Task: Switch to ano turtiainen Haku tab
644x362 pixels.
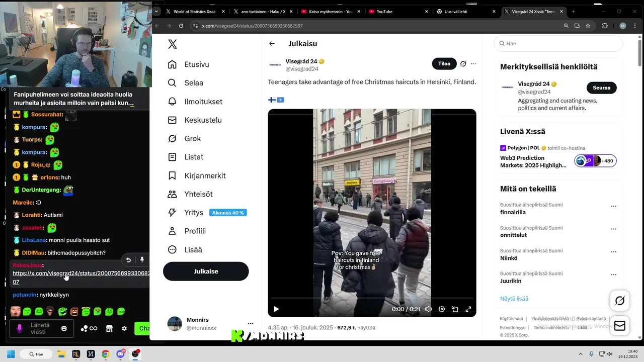Action: coord(263,12)
